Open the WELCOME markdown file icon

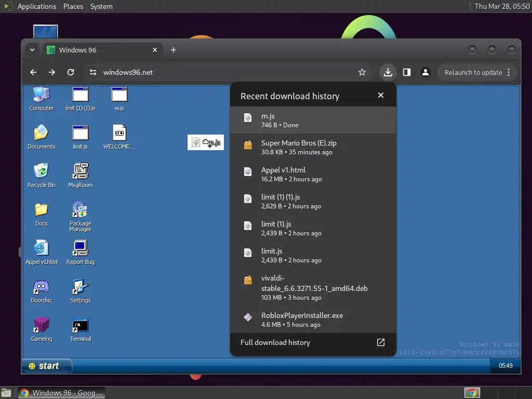click(119, 137)
